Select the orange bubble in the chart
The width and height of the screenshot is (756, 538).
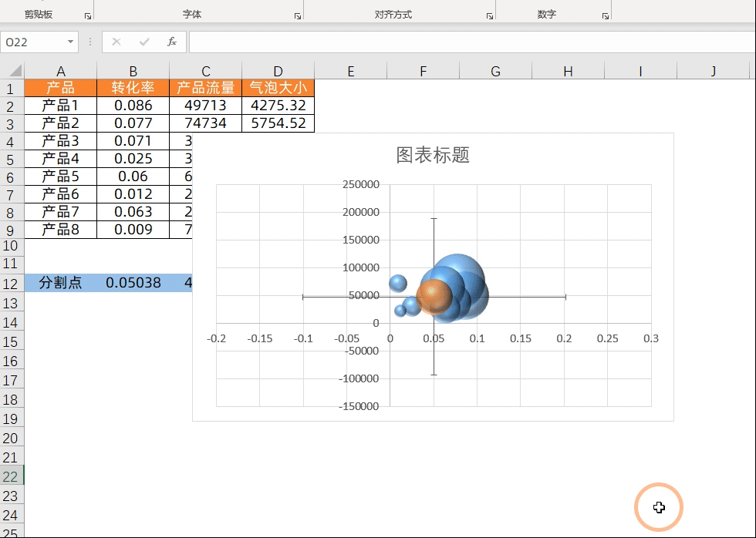coord(434,297)
